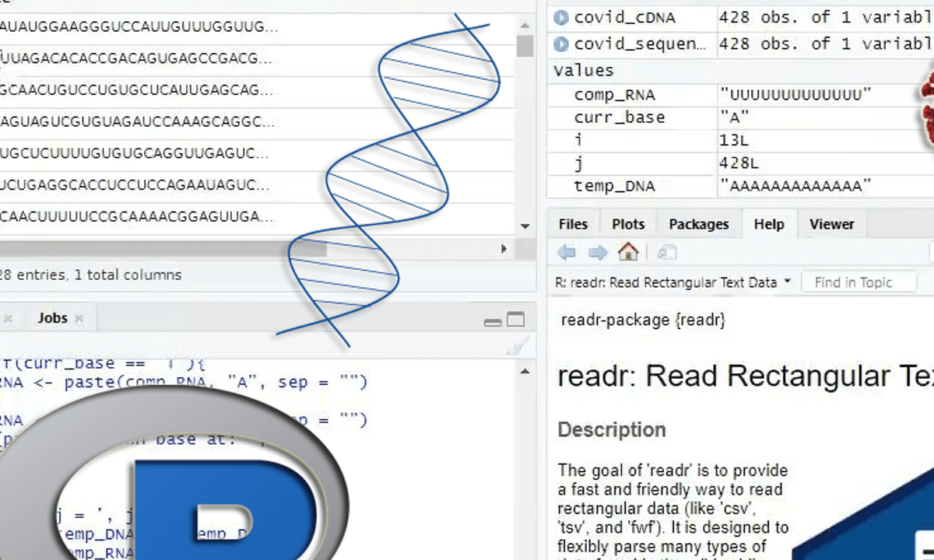Click the console line with paste(comp_RNA, "A"

click(184, 382)
